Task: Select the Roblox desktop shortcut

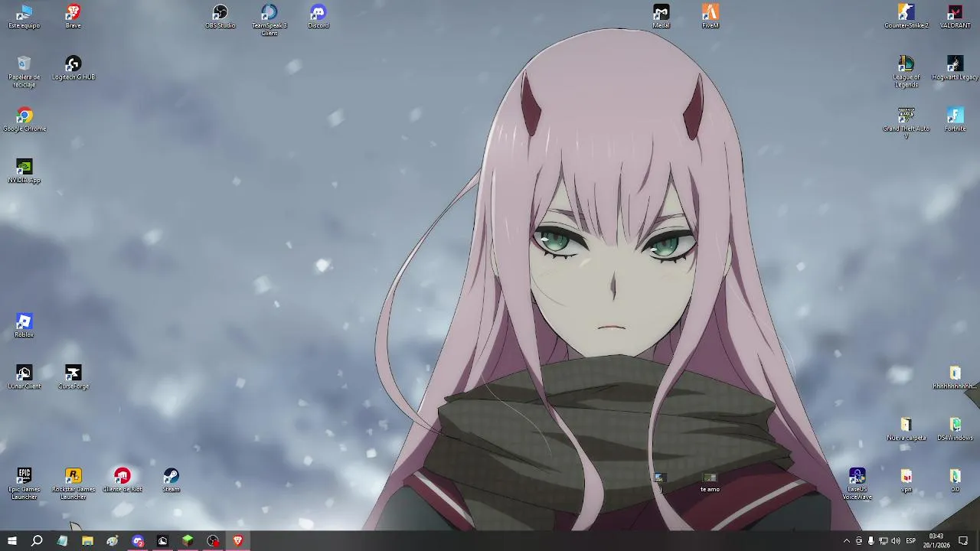Action: point(24,326)
